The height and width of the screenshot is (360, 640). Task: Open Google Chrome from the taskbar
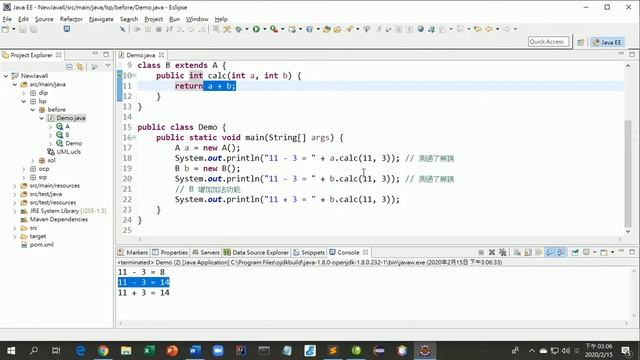(103, 351)
